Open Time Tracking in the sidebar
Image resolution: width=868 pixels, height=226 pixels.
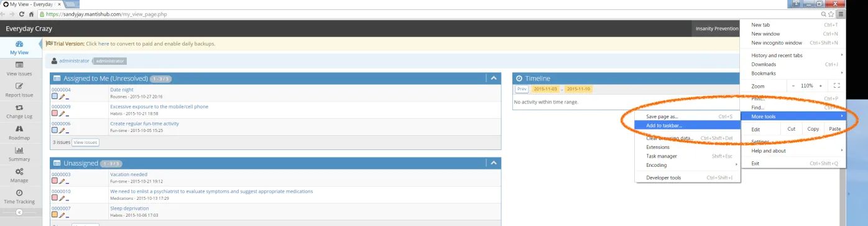(19, 196)
